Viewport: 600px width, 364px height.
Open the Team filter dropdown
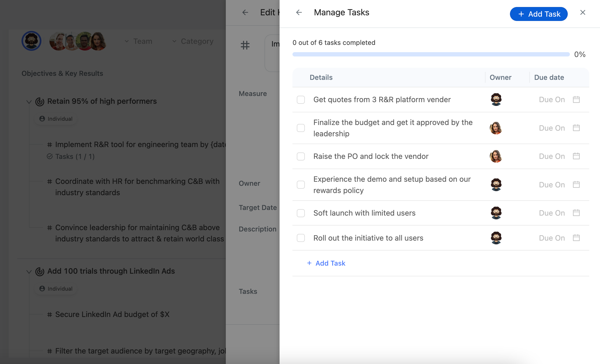point(139,41)
